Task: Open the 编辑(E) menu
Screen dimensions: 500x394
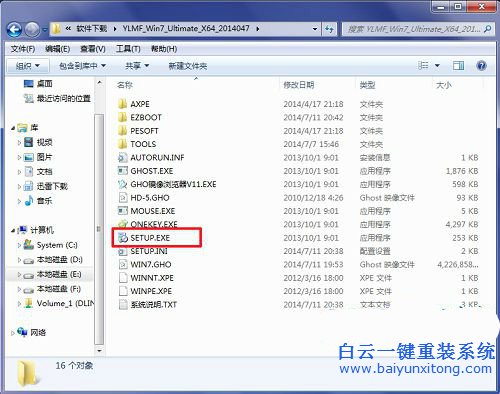Action: 58,49
